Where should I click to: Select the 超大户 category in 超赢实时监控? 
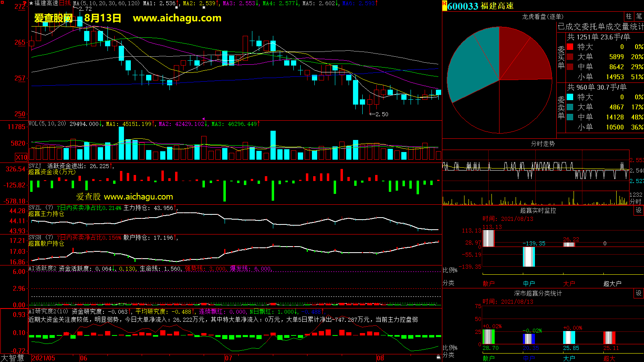(612, 284)
